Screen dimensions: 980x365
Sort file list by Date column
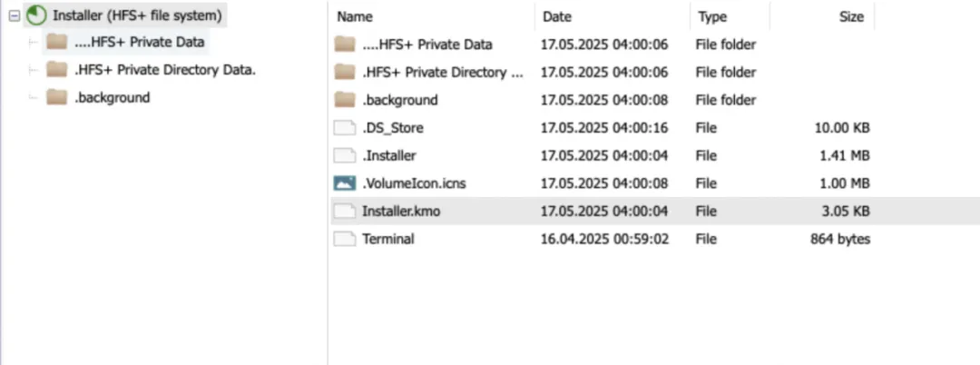(x=557, y=16)
